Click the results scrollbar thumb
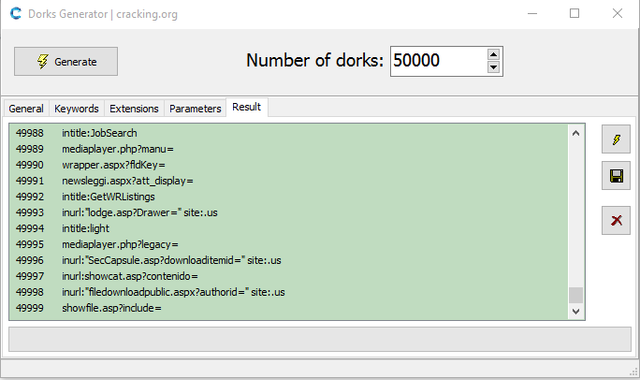 576,295
